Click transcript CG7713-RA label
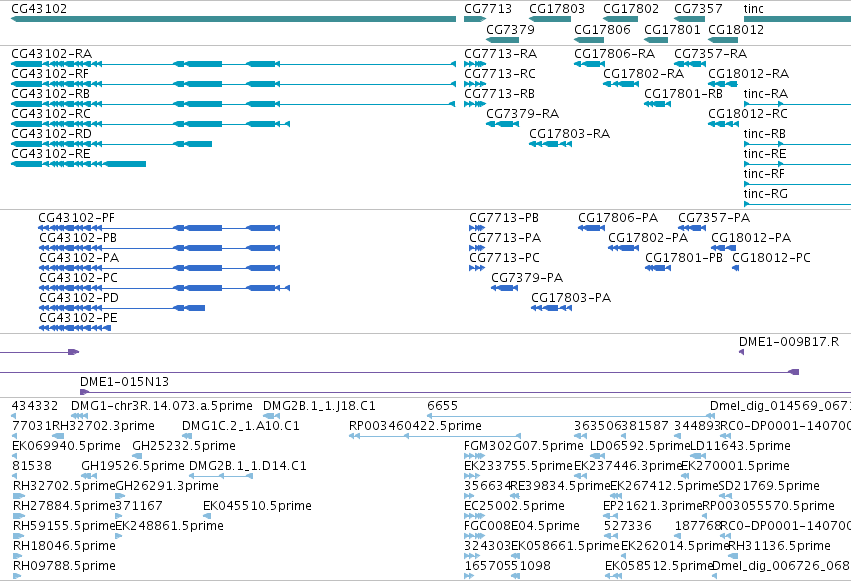 pyautogui.click(x=500, y=54)
